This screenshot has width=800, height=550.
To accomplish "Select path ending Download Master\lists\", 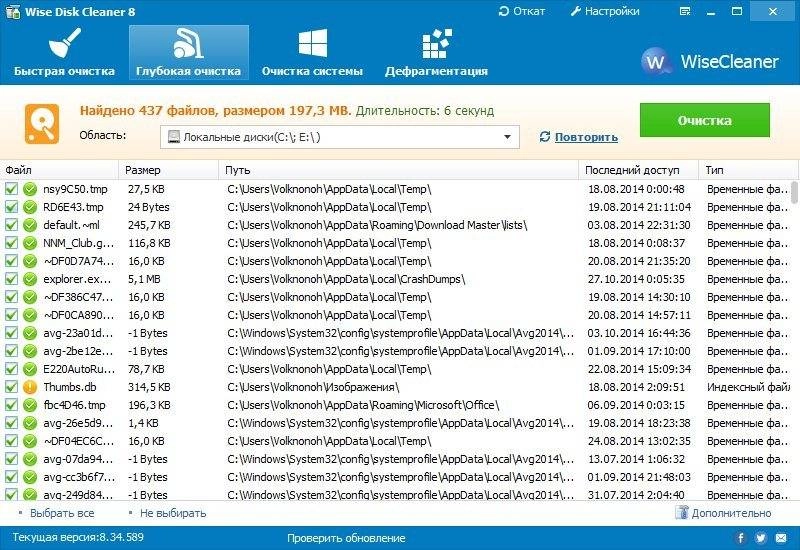I will (377, 225).
